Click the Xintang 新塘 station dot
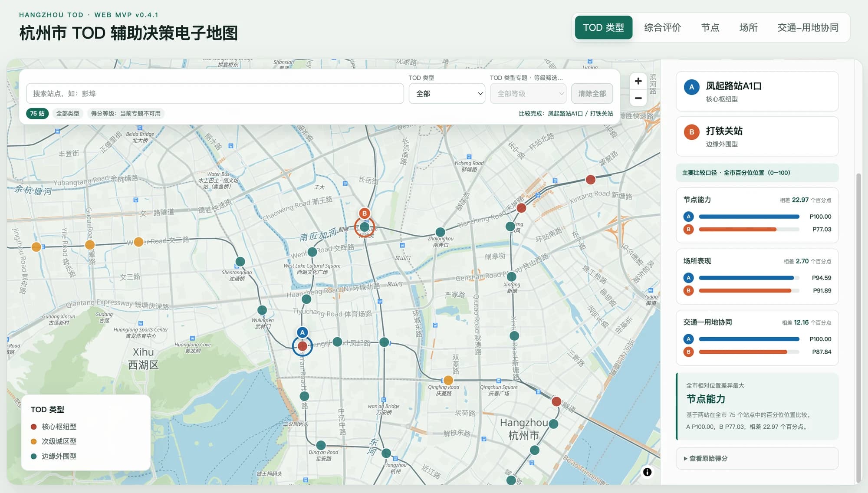This screenshot has width=868, height=493. (x=512, y=276)
